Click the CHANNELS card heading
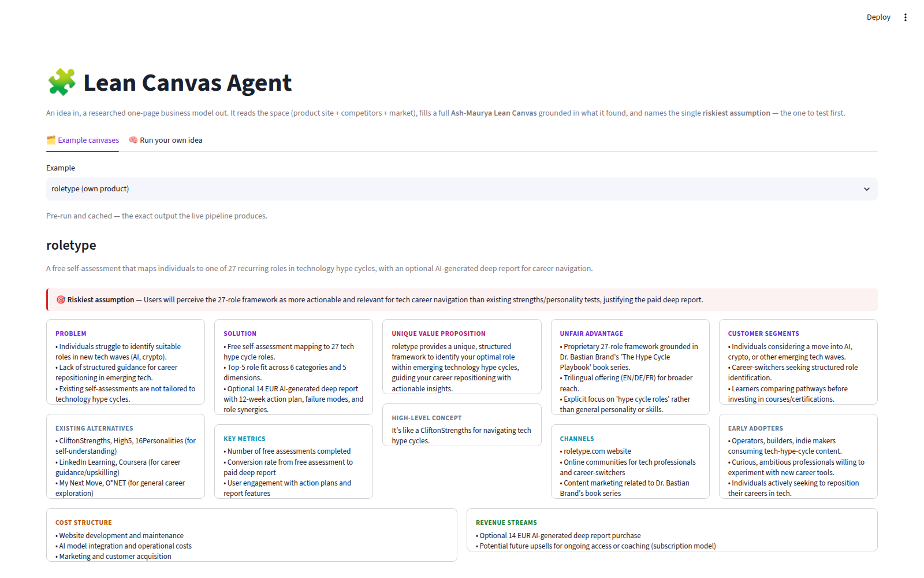Image resolution: width=924 pixels, height=578 pixels. click(577, 439)
